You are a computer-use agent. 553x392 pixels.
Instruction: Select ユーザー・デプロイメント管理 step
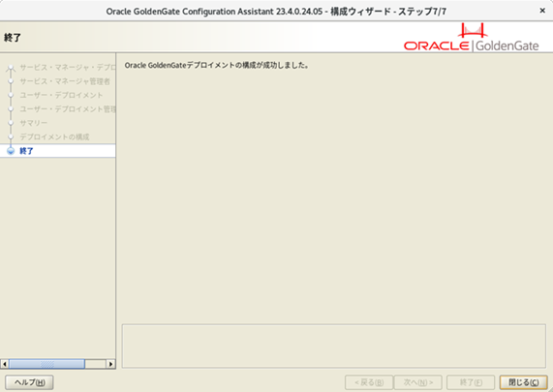click(68, 109)
